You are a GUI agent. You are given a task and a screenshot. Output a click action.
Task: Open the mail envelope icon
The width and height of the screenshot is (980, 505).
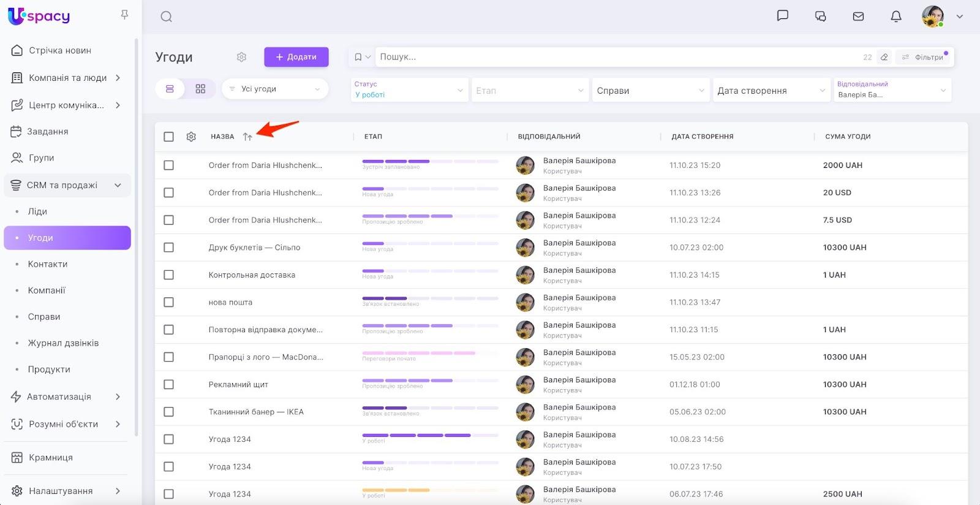tap(858, 17)
